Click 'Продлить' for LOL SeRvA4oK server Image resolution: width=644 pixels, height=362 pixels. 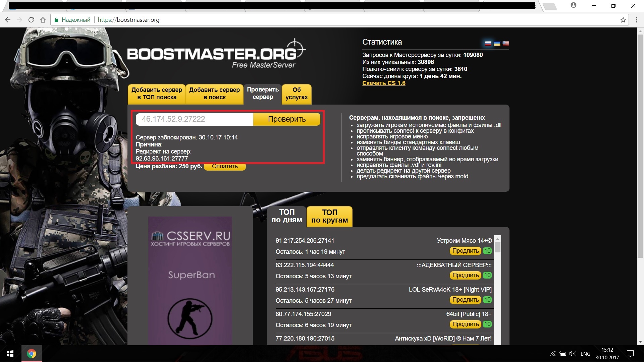(x=466, y=300)
